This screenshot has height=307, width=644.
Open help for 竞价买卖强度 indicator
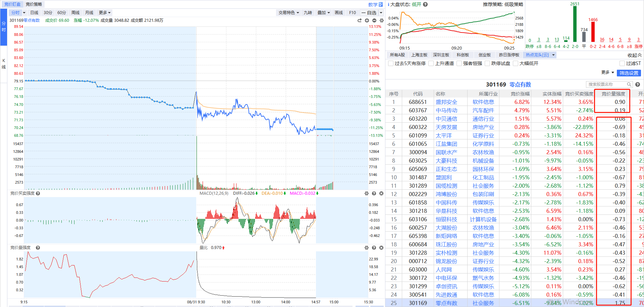coord(38,193)
